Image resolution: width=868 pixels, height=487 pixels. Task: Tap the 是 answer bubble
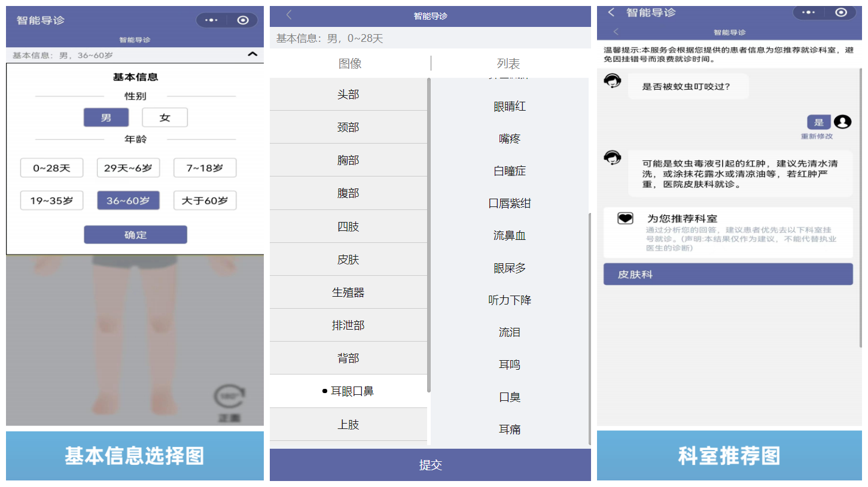819,122
